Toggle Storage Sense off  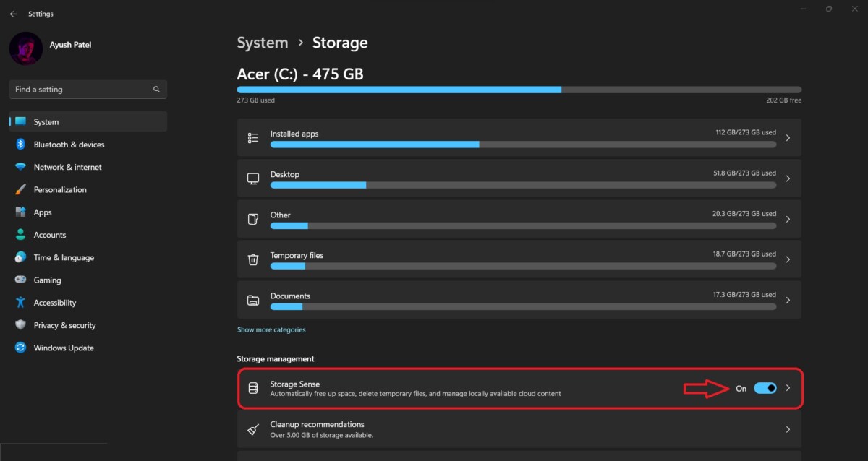(x=765, y=388)
